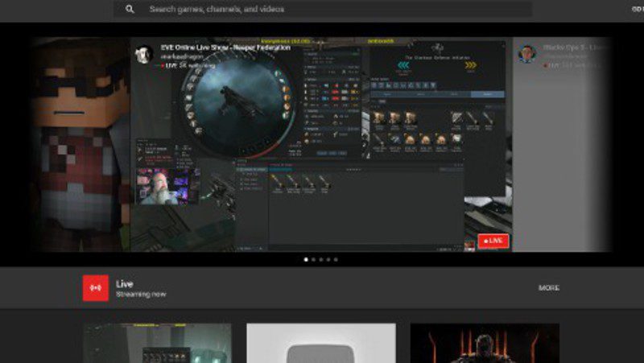Open the EVE Online streamer's channel avatar
Image resolution: width=644 pixels, height=363 pixels.
(x=144, y=54)
